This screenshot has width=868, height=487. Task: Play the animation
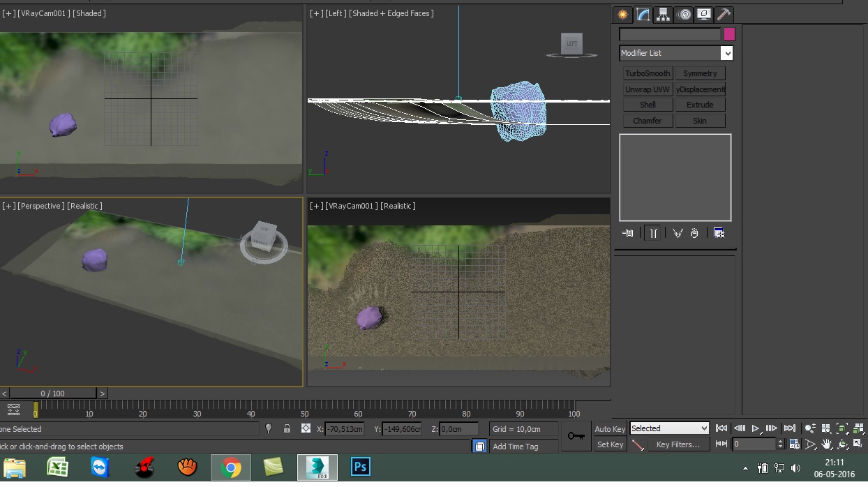point(755,428)
